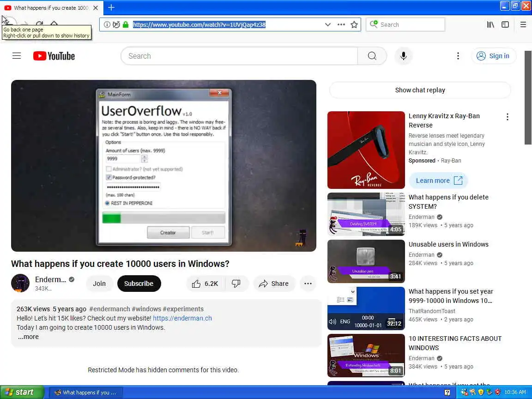The image size is (532, 399).
Task: Open page actions three-dot menu in address bar
Action: coord(341,24)
